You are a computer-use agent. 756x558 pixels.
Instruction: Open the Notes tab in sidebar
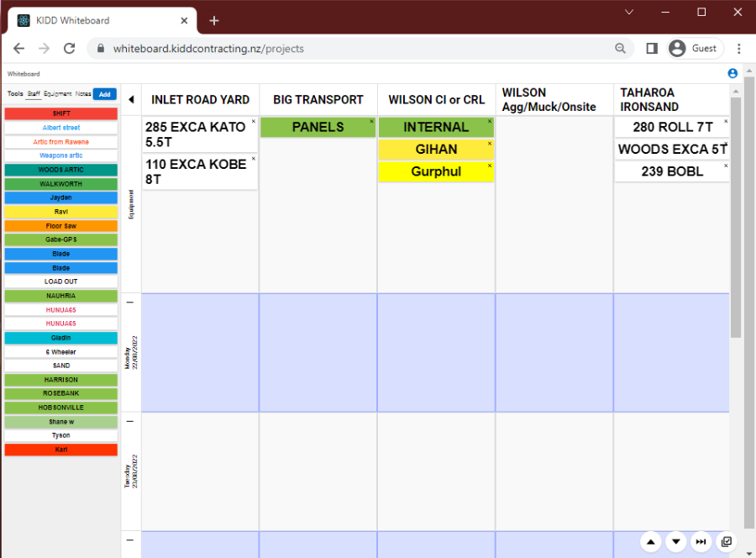[x=83, y=94]
